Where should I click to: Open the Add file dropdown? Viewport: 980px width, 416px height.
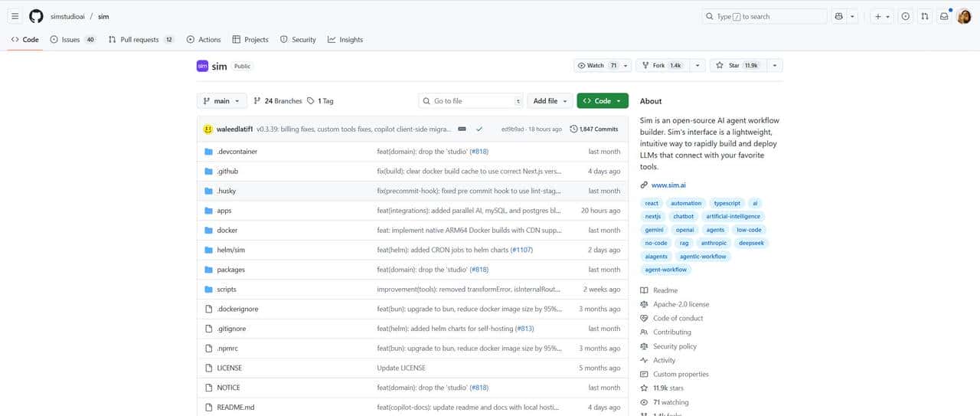tap(550, 101)
